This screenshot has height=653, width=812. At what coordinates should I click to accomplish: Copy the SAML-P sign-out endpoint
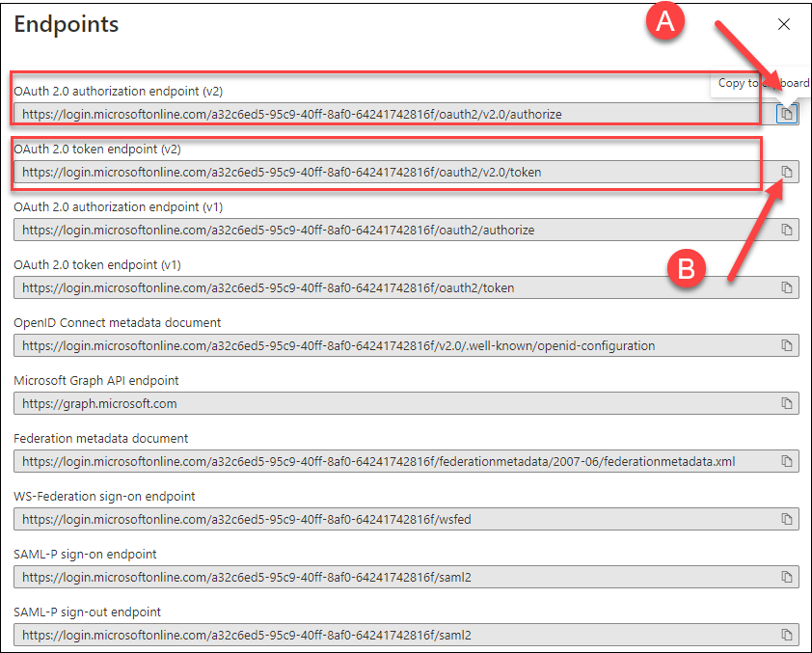(787, 635)
